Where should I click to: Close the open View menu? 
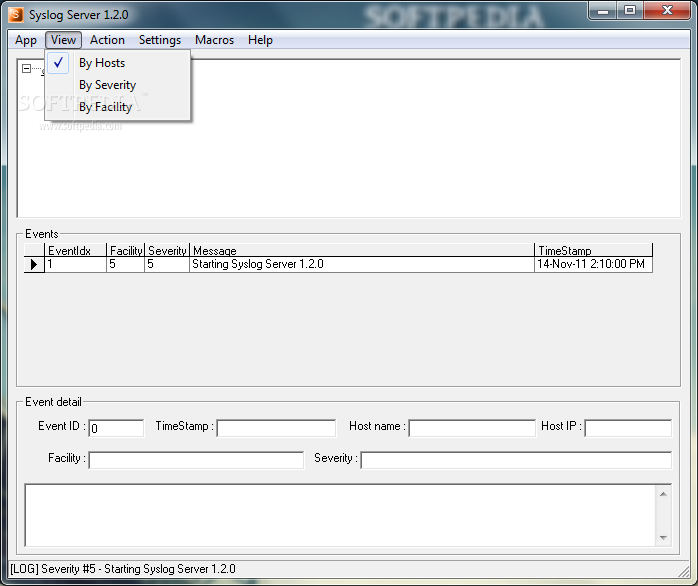point(63,40)
